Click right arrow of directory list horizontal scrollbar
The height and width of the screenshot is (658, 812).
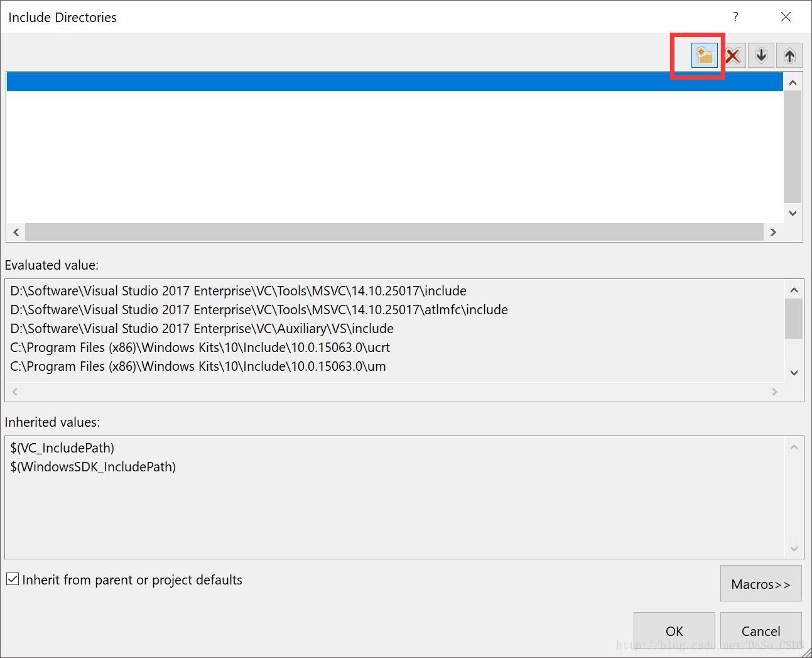point(773,232)
